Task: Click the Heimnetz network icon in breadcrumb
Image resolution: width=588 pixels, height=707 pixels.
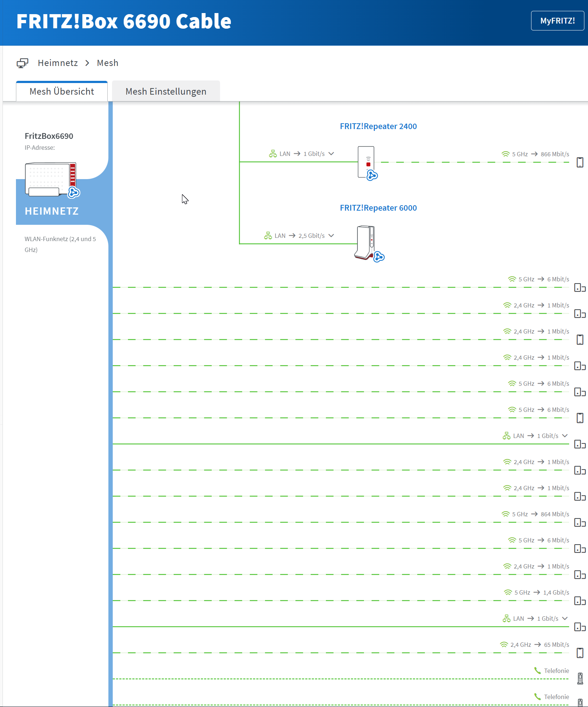Action: coord(22,63)
